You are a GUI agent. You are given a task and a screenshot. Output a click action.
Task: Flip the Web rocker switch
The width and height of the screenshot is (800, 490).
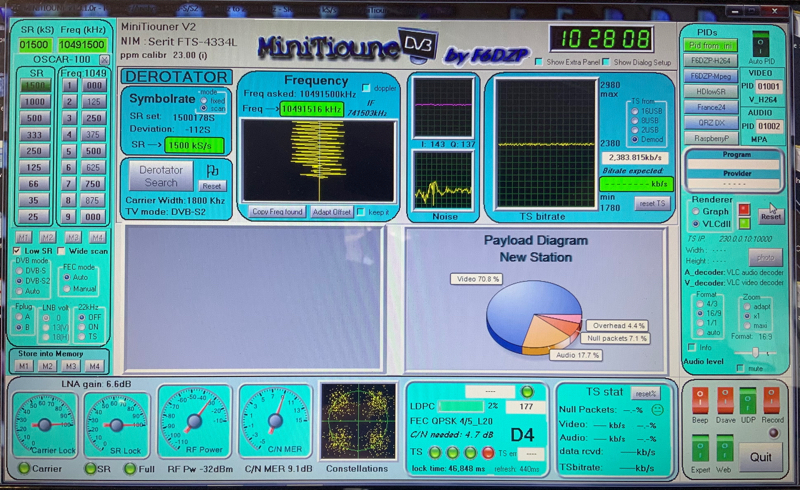(724, 449)
